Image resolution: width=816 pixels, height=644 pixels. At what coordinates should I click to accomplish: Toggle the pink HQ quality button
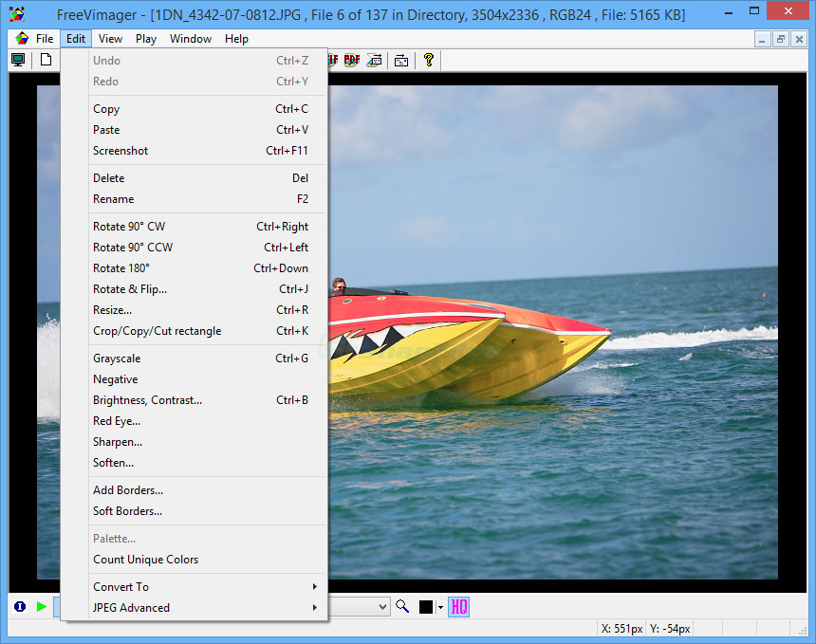click(x=459, y=607)
